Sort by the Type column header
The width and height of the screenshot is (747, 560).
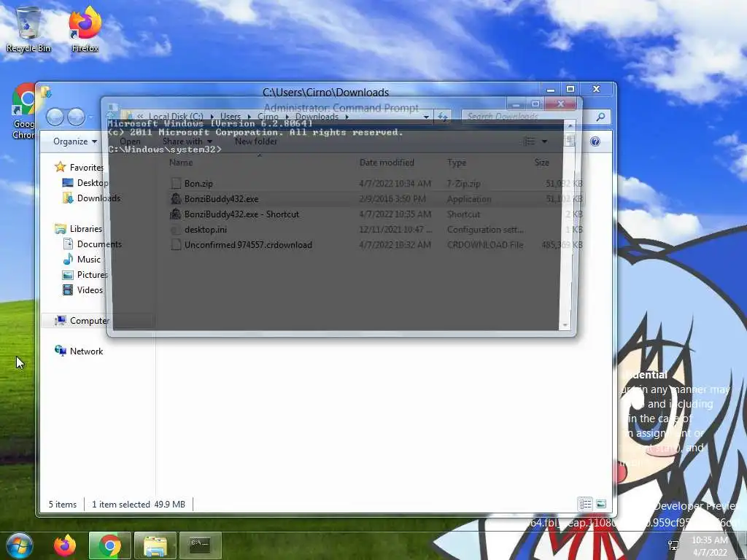click(457, 163)
